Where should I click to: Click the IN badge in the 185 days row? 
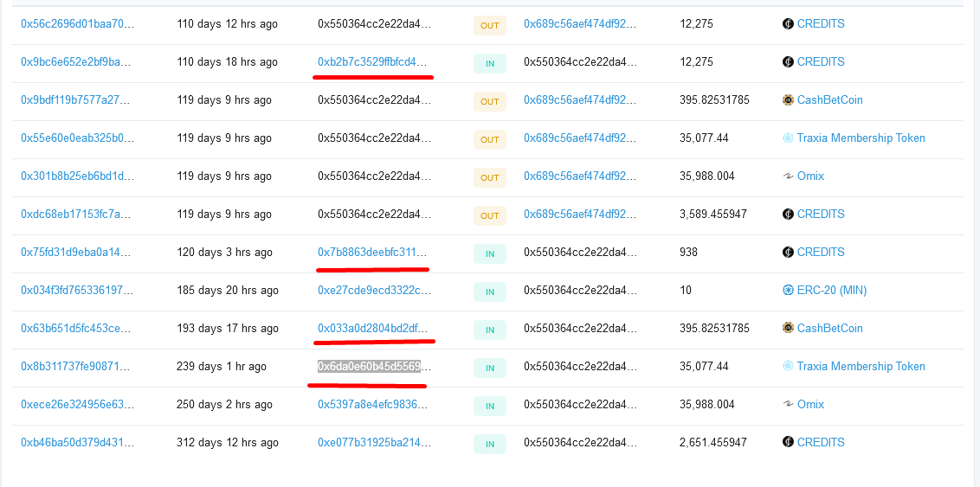489,292
